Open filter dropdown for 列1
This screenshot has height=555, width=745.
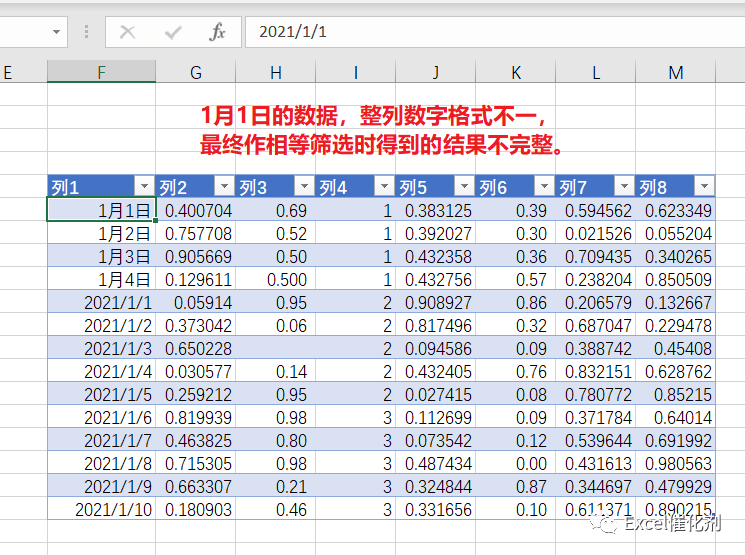[x=144, y=186]
